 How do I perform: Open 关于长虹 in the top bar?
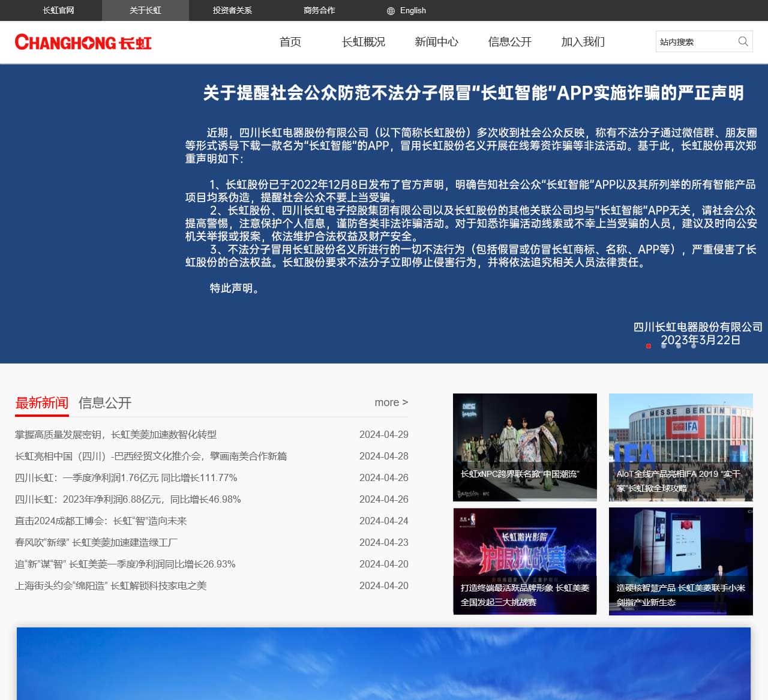[145, 10]
